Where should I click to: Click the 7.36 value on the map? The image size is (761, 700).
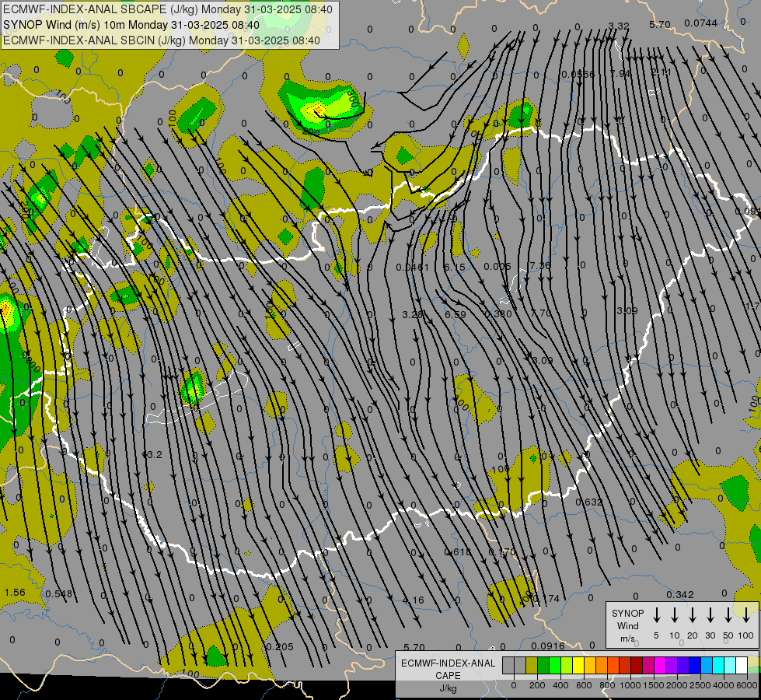(540, 265)
